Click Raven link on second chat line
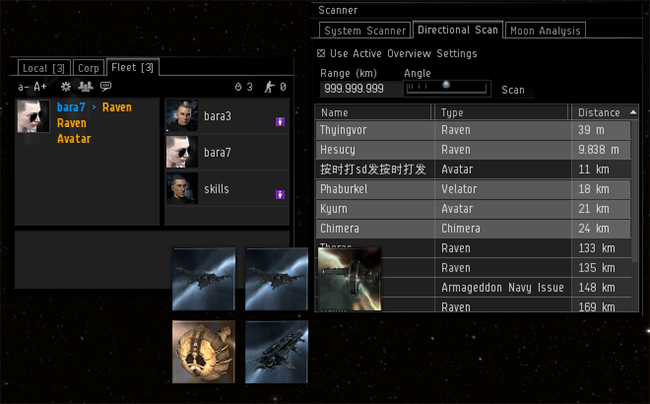The image size is (650, 404). [x=72, y=123]
